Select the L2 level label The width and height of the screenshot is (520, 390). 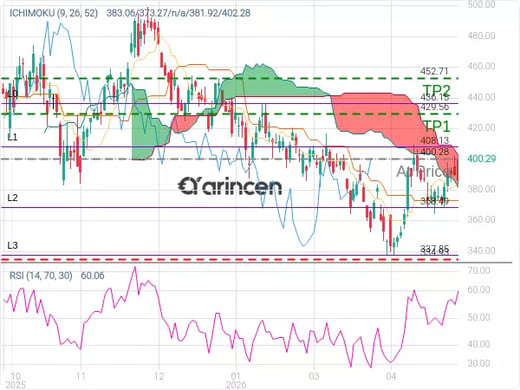click(x=13, y=198)
